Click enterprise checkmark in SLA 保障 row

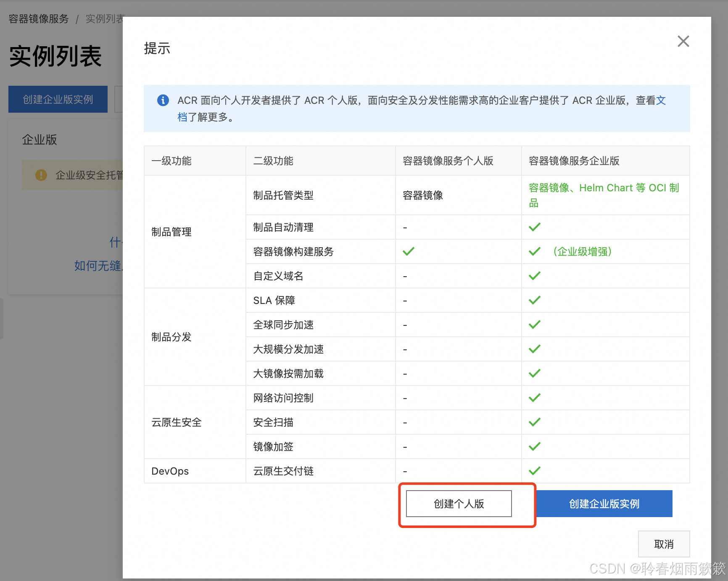coord(535,300)
